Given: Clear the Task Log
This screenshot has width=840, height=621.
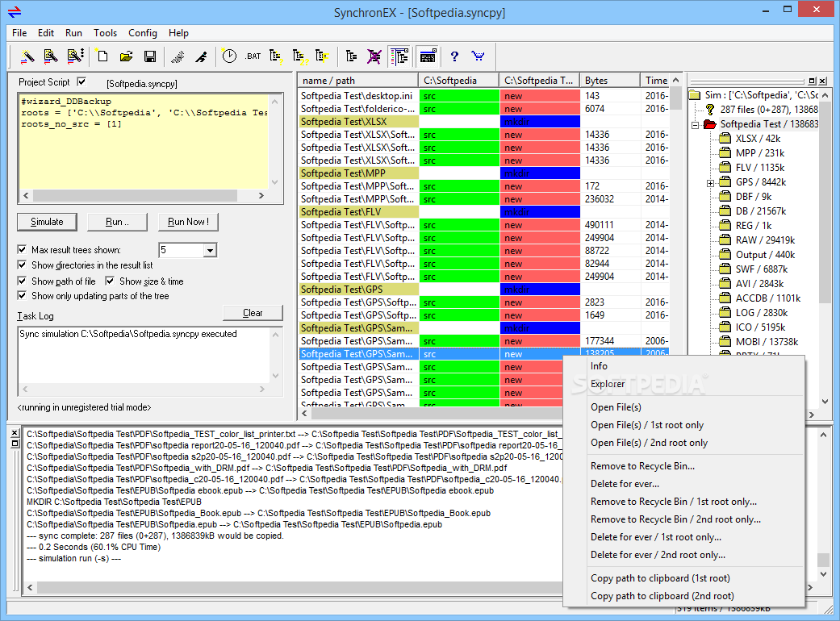Looking at the screenshot, I should pyautogui.click(x=253, y=313).
